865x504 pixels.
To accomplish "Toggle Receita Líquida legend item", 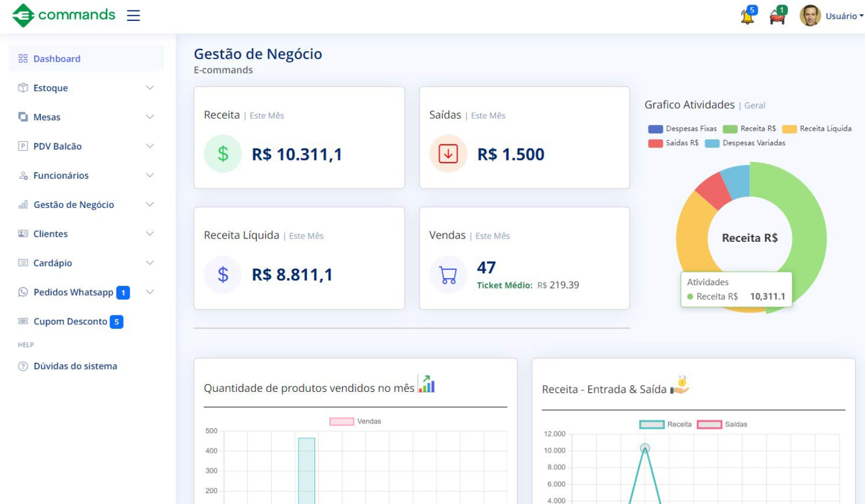I will point(817,129).
